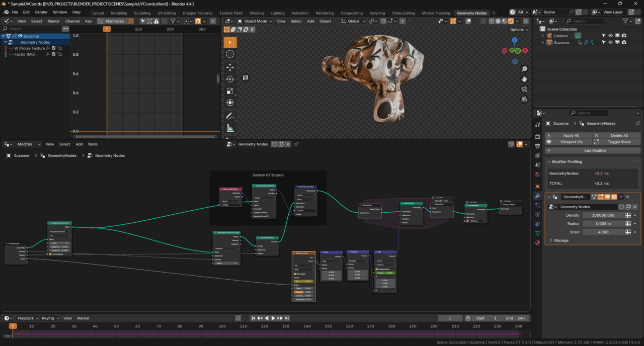Switch to the Animation workspace tab
644x346 pixels.
click(x=300, y=13)
